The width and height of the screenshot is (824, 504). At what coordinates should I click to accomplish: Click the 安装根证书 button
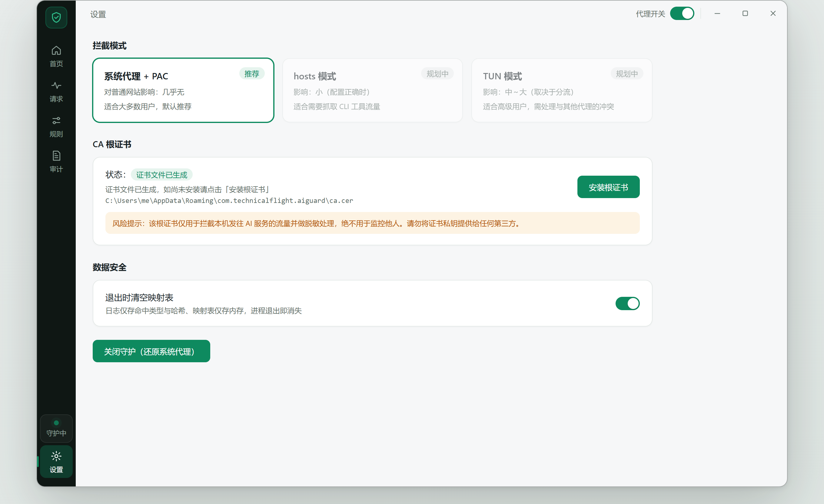tap(608, 187)
